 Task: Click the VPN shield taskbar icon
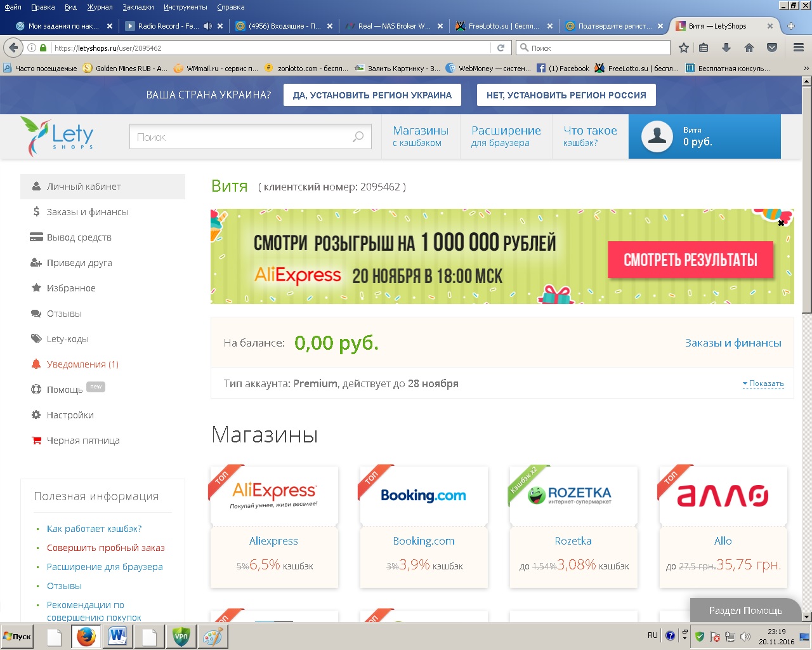pos(181,636)
